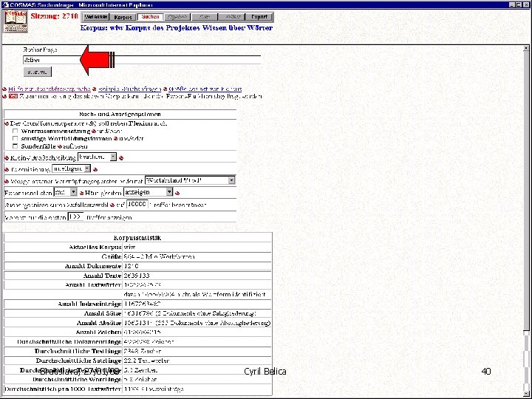The height and width of the screenshot is (399, 532).
Task: Open the Export tab
Action: tap(259, 17)
